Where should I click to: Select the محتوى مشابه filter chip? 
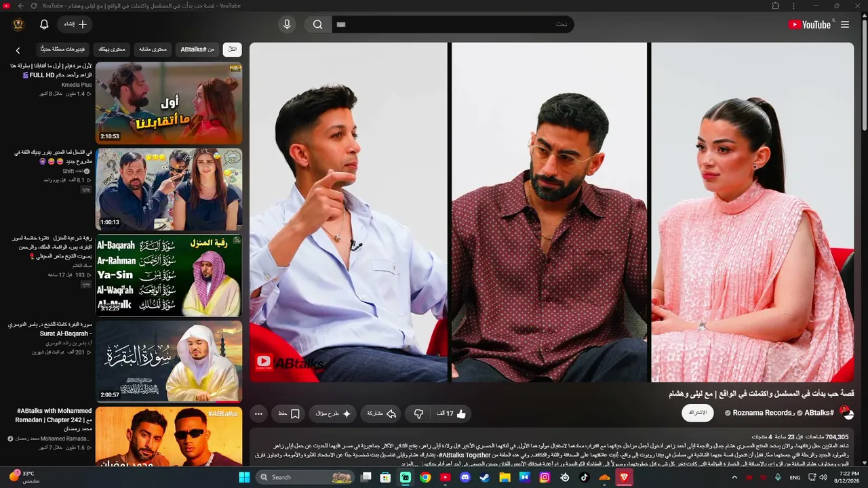153,49
